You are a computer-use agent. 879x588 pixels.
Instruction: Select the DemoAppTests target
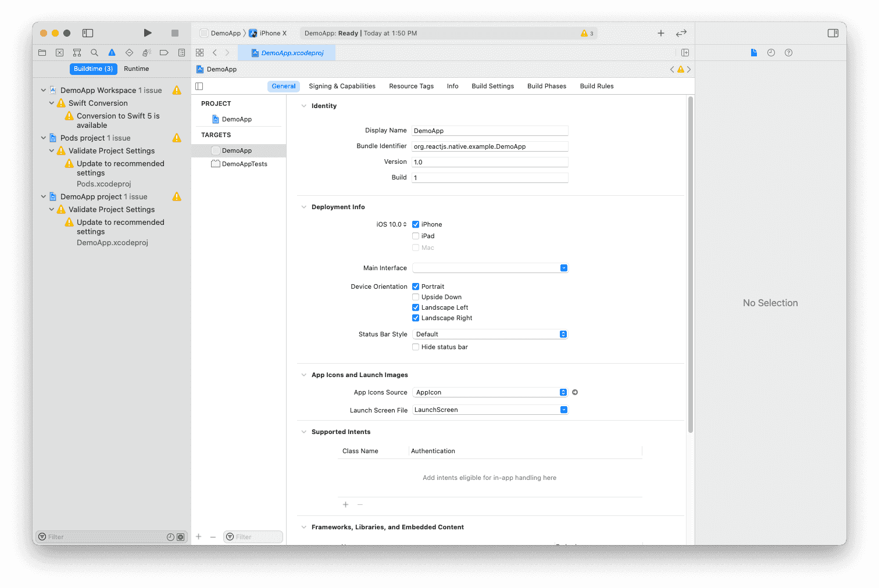pos(239,164)
